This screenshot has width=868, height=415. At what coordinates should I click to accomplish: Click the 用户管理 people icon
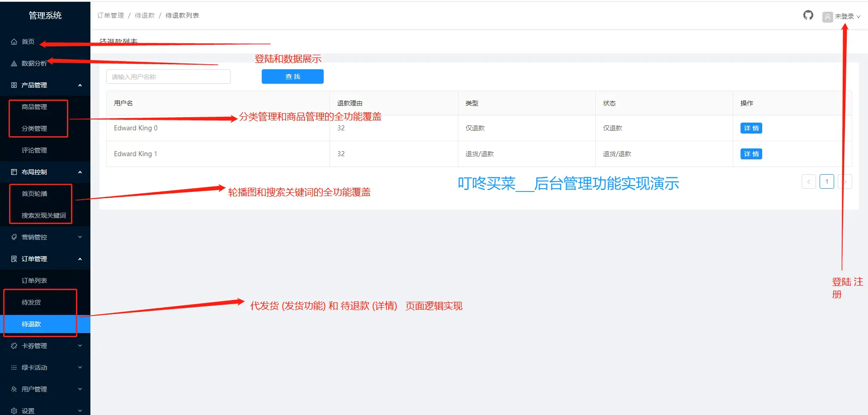click(14, 389)
